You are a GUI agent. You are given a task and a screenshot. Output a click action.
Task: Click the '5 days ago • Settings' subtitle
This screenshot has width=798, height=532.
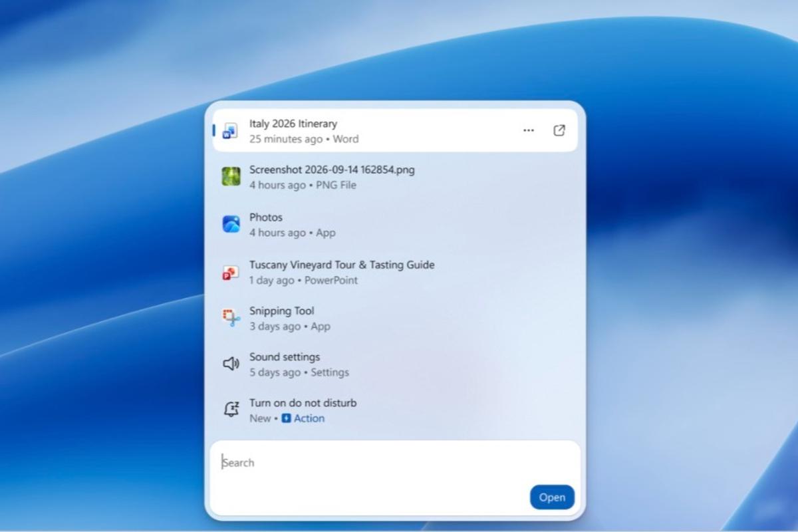(299, 372)
